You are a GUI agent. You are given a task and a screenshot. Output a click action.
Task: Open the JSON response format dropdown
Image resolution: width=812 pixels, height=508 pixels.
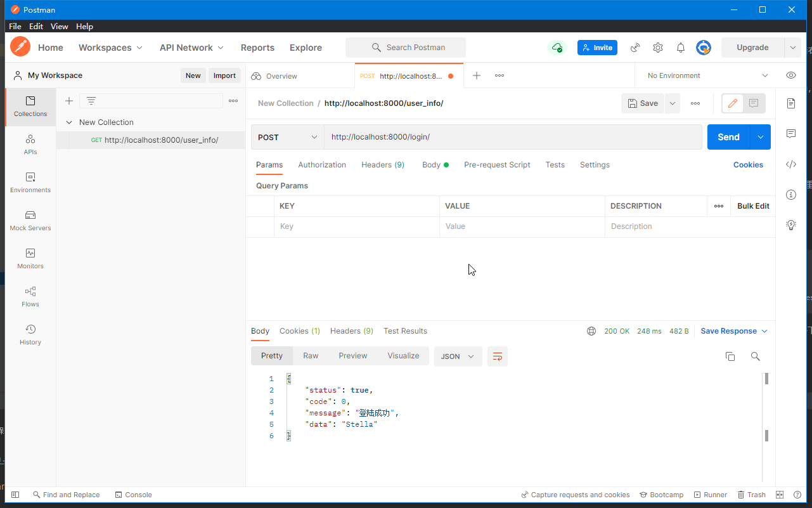coord(458,356)
